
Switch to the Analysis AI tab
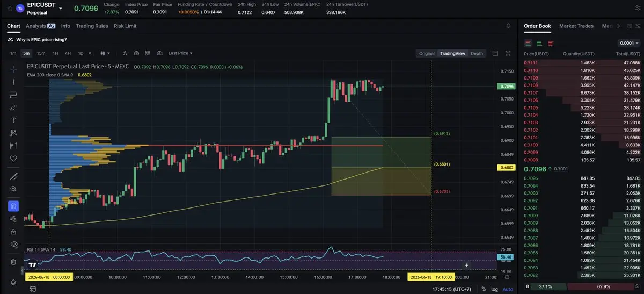click(41, 26)
